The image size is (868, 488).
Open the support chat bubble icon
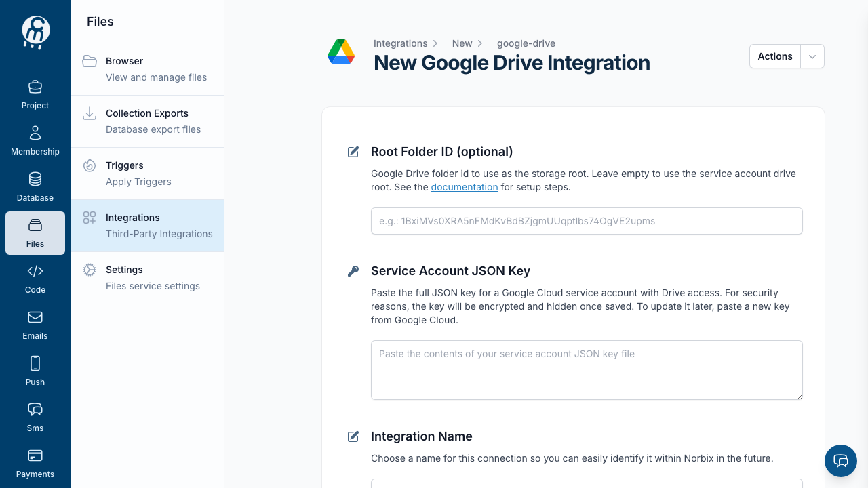[x=841, y=461]
